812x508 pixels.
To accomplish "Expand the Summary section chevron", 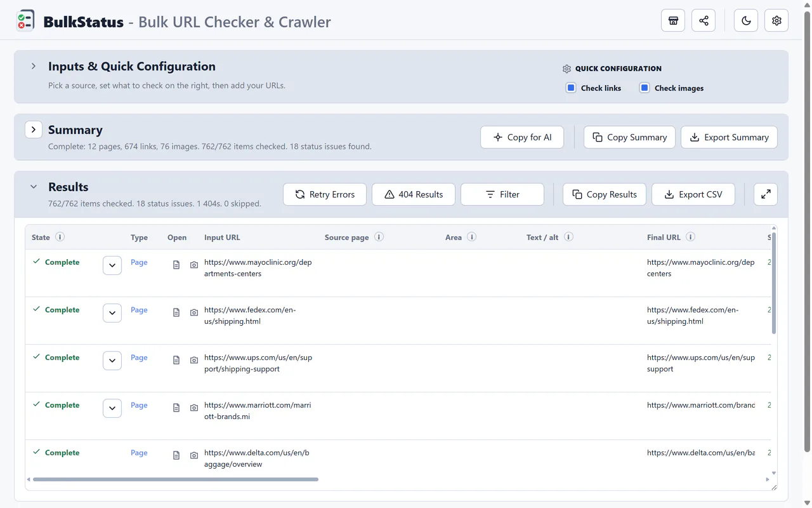I will [x=34, y=130].
